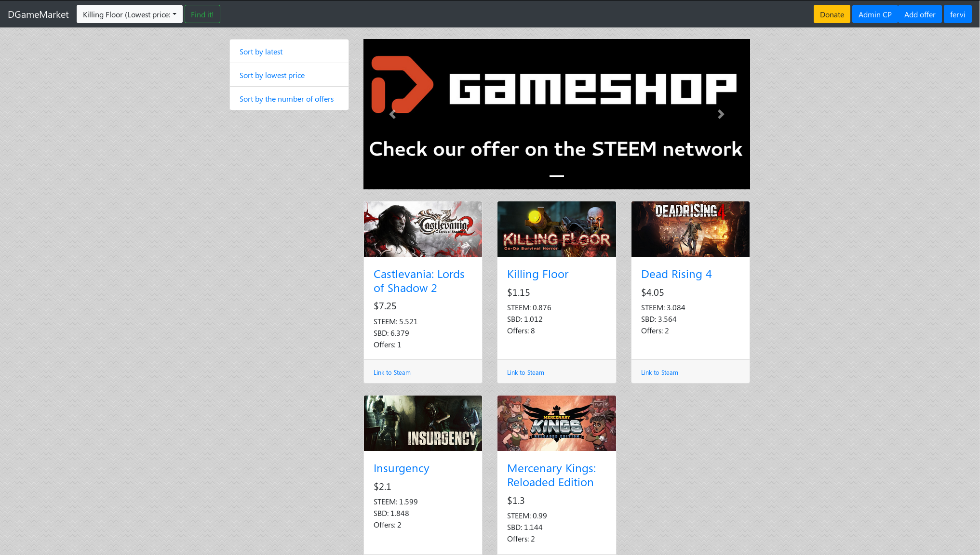Click the STEEM: 0.876 value
The width and height of the screenshot is (980, 555).
point(529,307)
